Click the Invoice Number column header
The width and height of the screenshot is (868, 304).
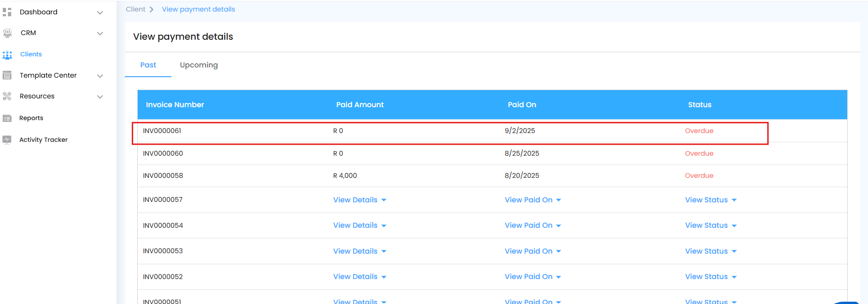pos(175,105)
